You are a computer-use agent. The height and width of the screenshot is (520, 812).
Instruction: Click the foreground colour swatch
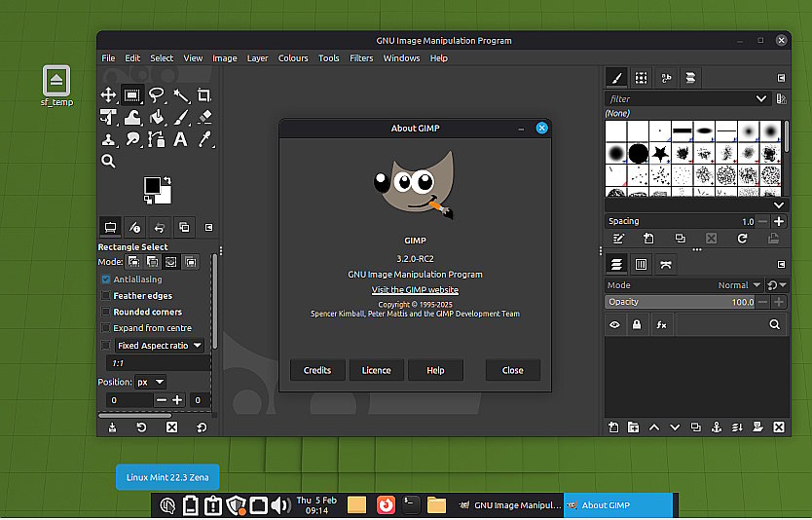(152, 185)
